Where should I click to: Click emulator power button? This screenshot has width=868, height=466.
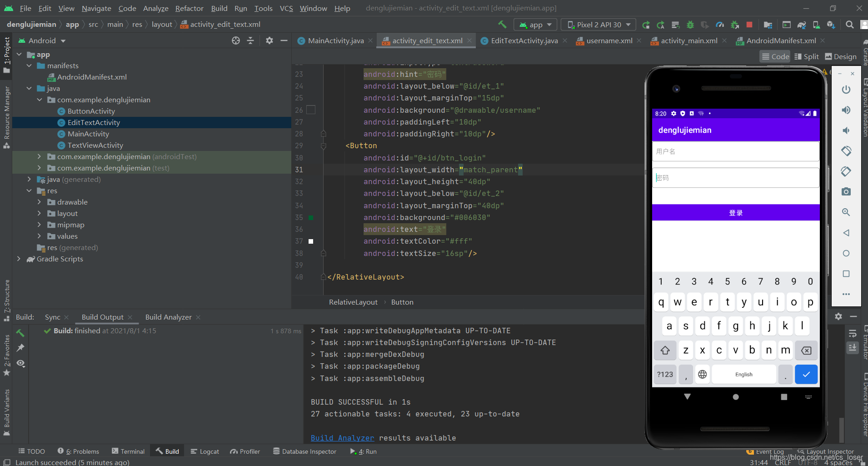(846, 90)
